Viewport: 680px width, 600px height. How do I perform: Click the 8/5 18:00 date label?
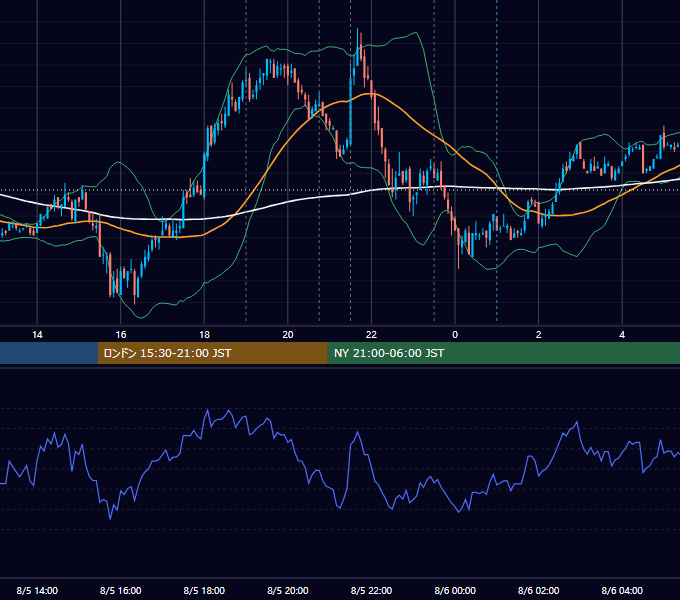tap(204, 590)
